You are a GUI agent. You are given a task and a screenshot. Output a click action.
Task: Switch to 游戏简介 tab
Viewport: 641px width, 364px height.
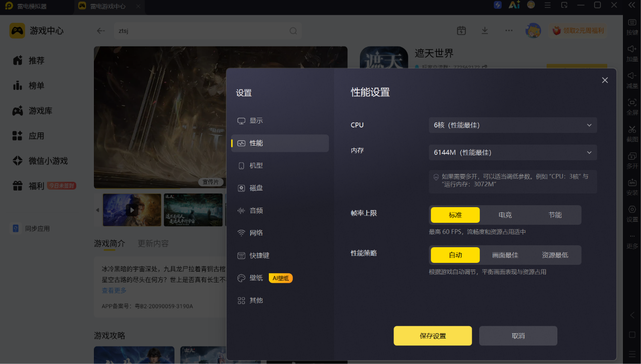(x=110, y=243)
